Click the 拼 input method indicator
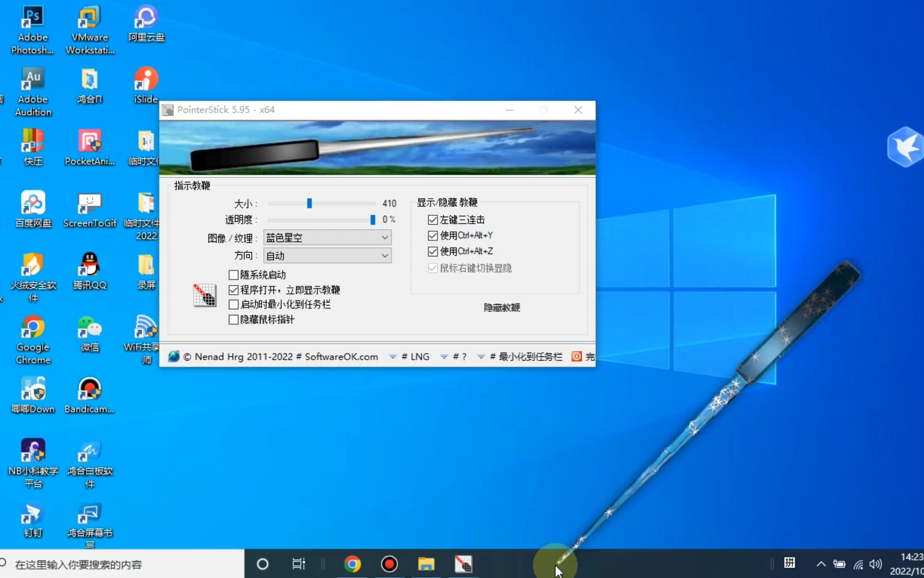 point(790,563)
